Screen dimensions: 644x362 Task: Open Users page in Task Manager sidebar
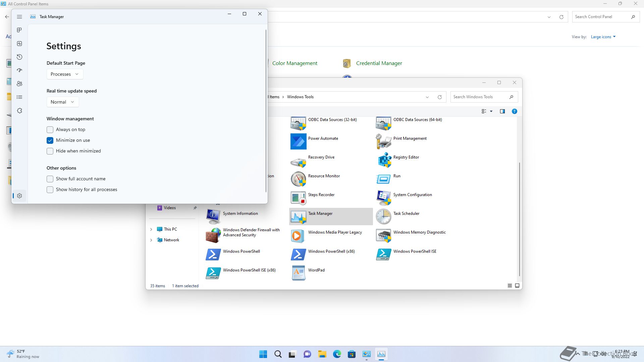coord(19,84)
